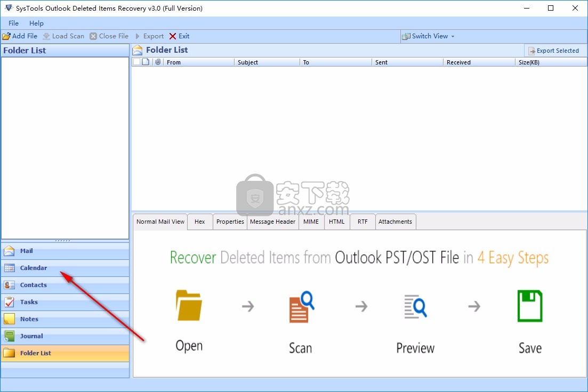Click the splitter grip above the Mail button
Screen dimensions: 588x392
[62, 241]
